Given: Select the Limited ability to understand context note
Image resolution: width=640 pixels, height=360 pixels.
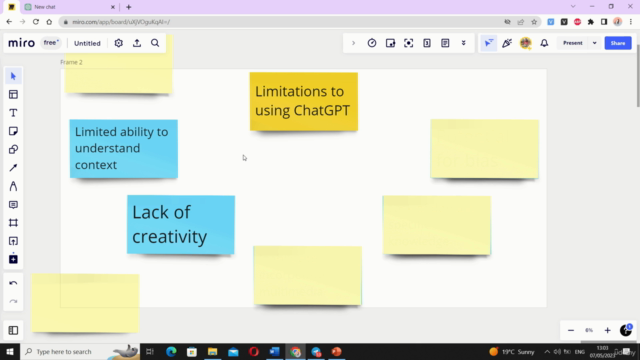Looking at the screenshot, I should 124,149.
